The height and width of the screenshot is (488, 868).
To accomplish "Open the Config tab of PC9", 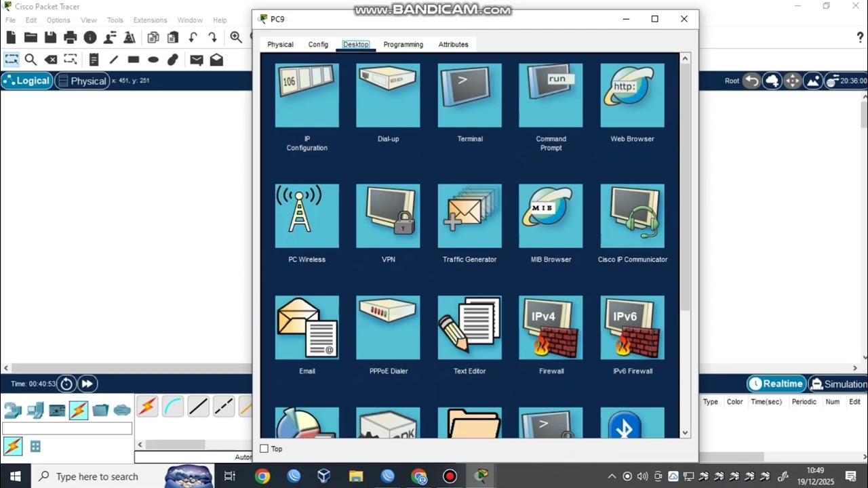I will coord(318,45).
